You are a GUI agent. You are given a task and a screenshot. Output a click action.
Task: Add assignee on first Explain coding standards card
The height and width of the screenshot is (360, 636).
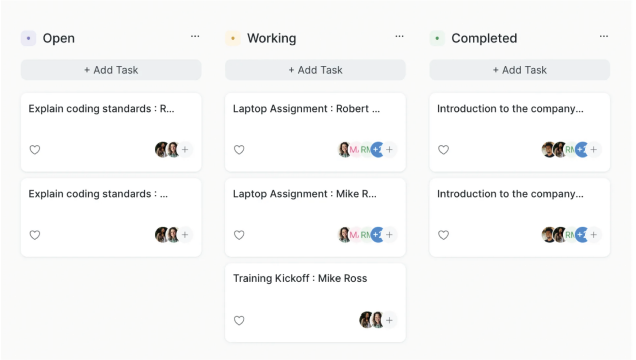pyautogui.click(x=185, y=150)
